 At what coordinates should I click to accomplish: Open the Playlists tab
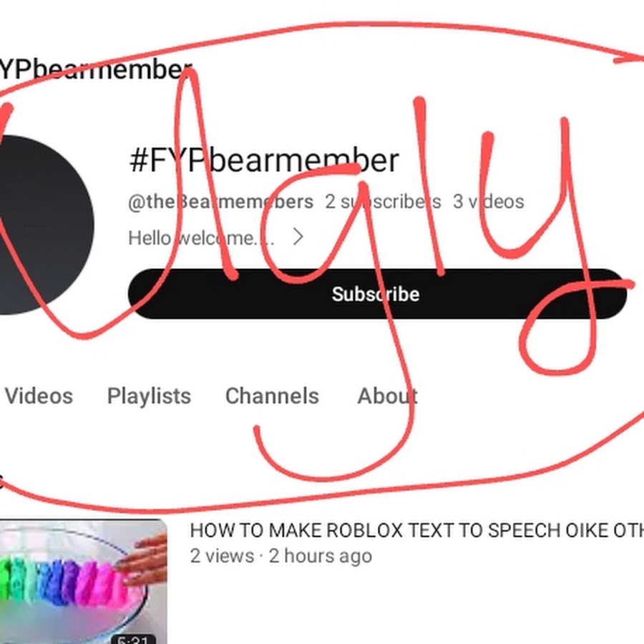(x=149, y=396)
